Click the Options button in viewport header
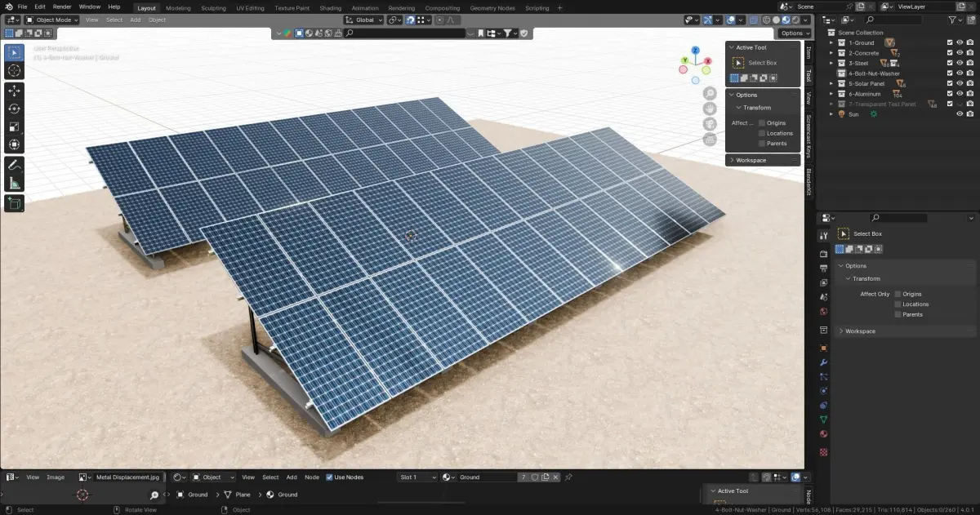Viewport: 980px width, 515px height. point(794,33)
